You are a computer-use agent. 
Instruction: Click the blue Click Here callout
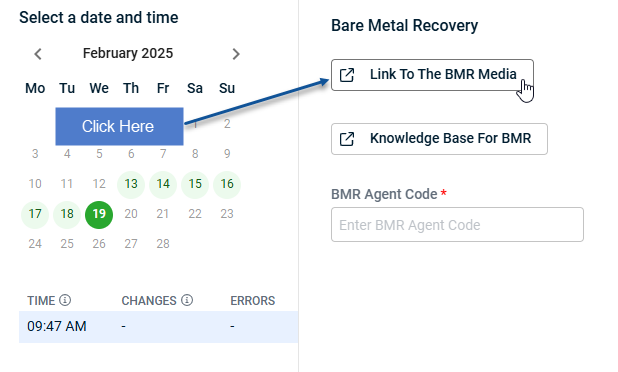pos(119,126)
